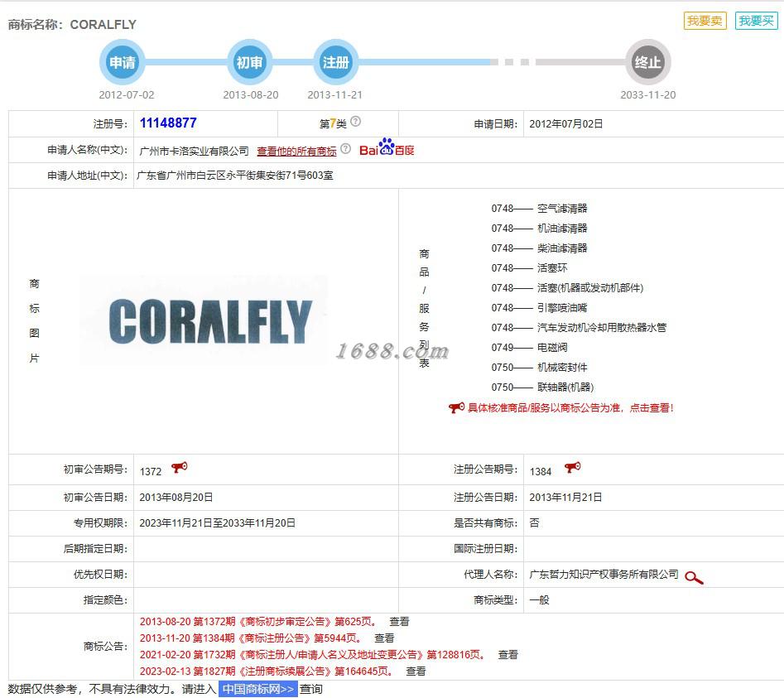Click application date 2012年07月02日
The image size is (784, 698).
click(x=566, y=123)
